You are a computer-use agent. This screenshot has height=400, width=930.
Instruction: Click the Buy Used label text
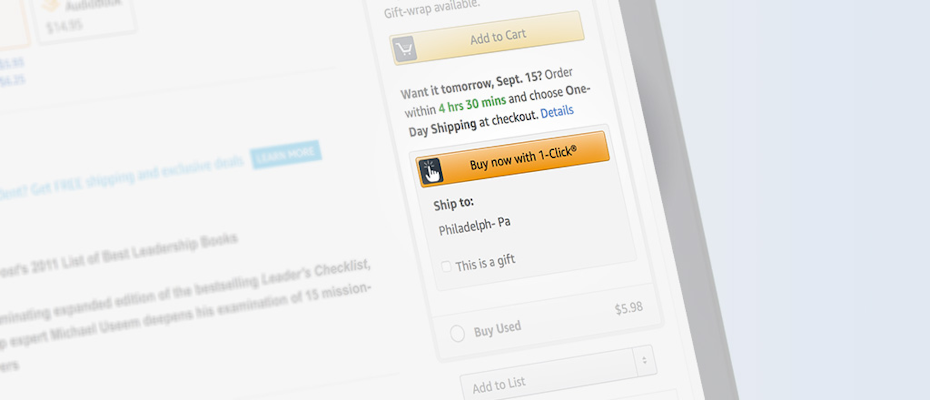496,328
